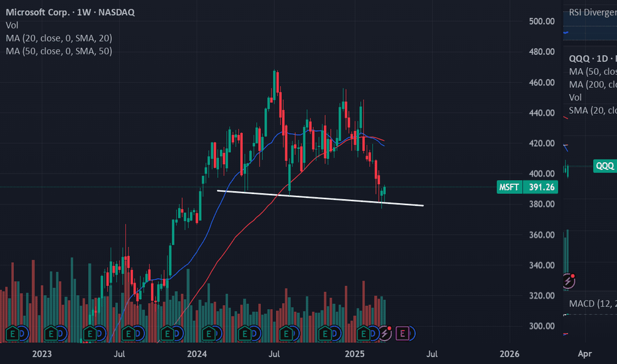Open the May 2024 dividend marker

click(x=256, y=334)
